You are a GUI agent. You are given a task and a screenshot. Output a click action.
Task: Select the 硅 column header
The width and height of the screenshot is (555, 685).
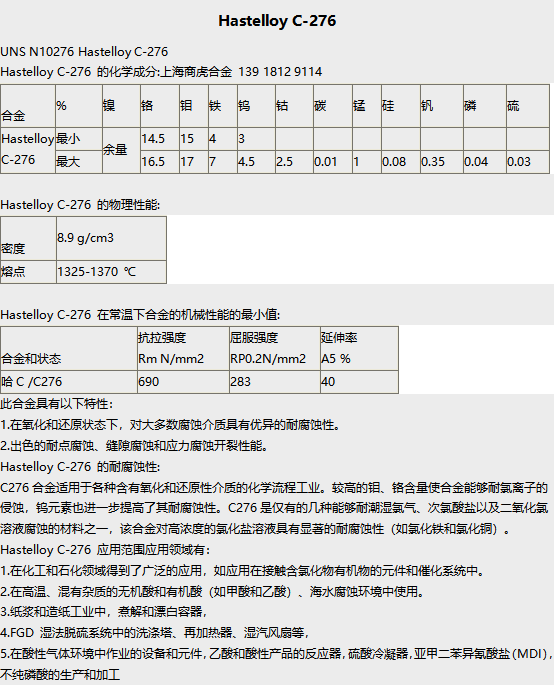(401, 106)
